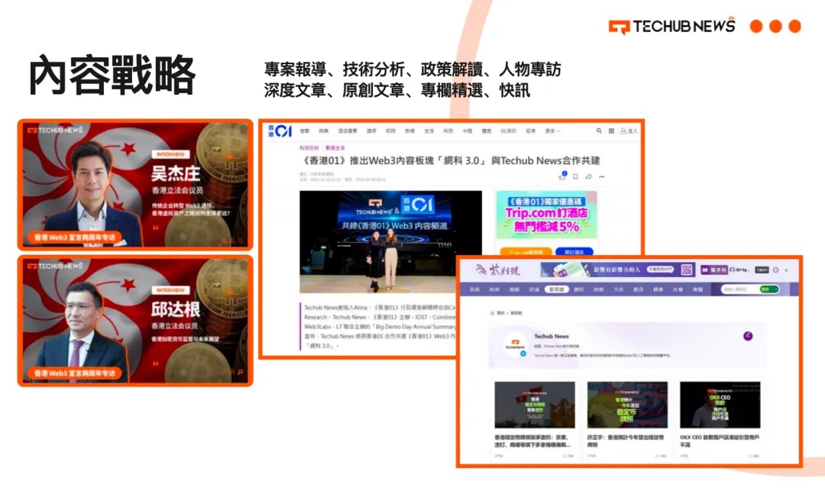Click the 電子刊 button in 紫荊 header
The width and height of the screenshot is (825, 504).
714,270
